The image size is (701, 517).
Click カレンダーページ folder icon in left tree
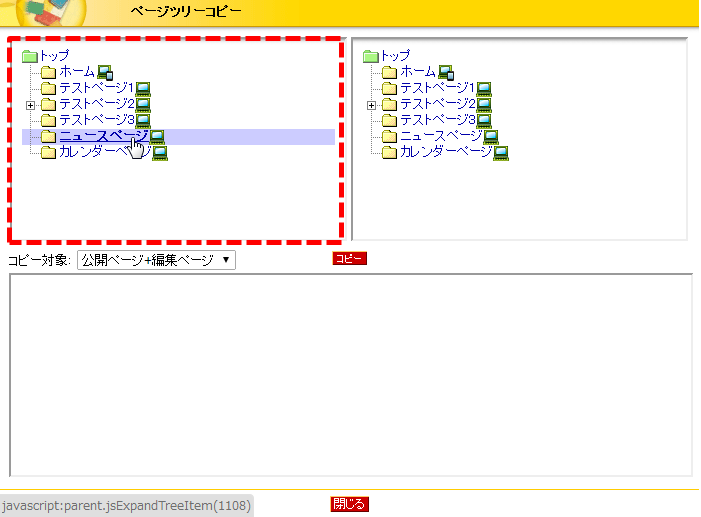[48, 153]
